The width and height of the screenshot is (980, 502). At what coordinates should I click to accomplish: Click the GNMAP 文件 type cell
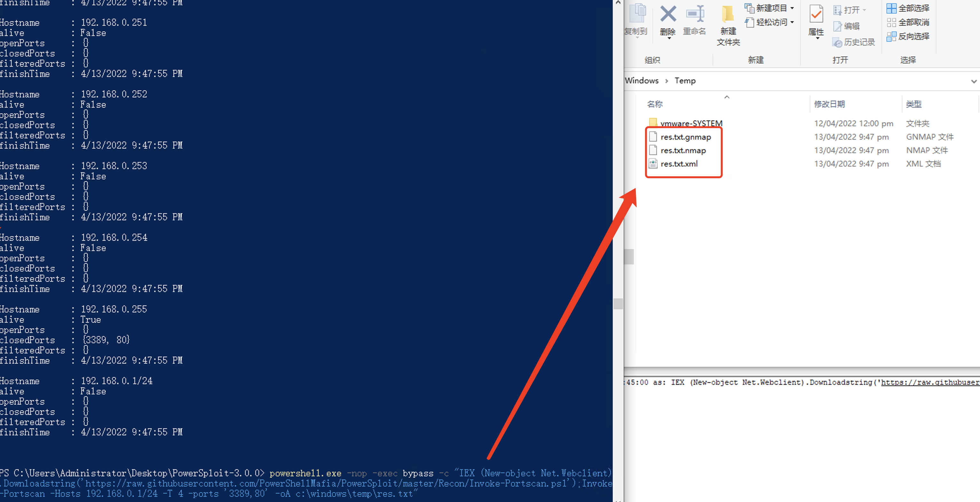[x=929, y=137]
